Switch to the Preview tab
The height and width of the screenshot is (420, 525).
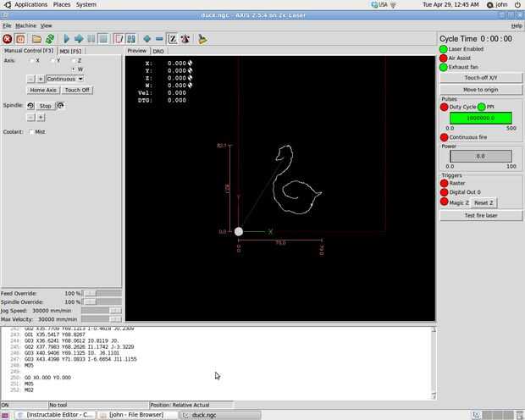137,51
